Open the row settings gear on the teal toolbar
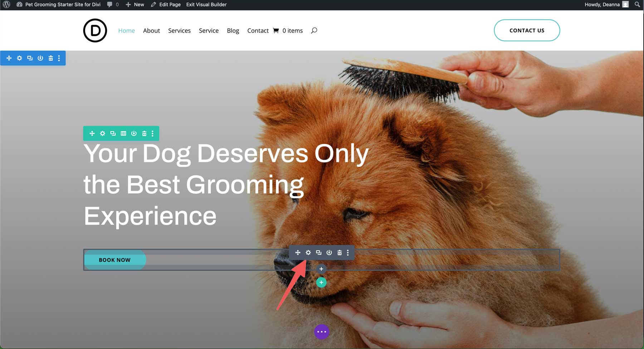The width and height of the screenshot is (644, 349). point(103,133)
